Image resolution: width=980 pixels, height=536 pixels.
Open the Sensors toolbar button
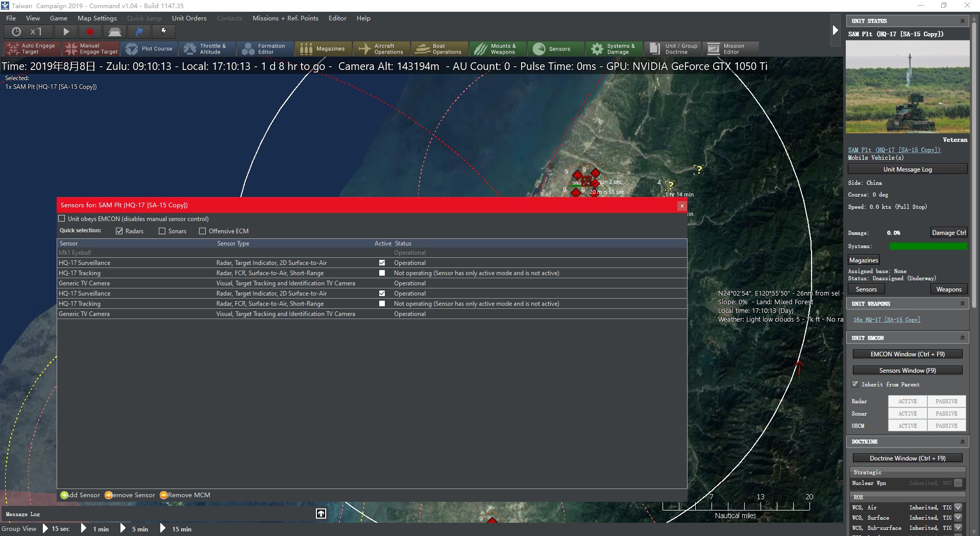556,49
